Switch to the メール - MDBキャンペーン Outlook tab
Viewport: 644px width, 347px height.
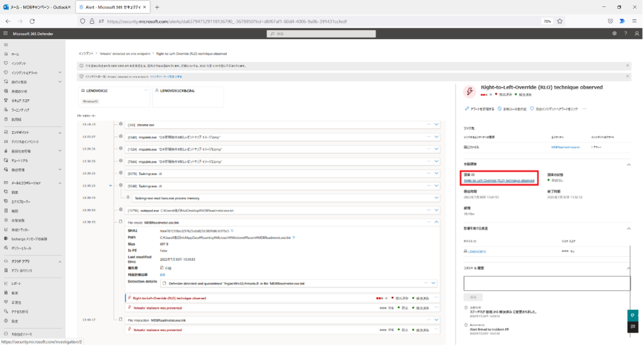[37, 7]
